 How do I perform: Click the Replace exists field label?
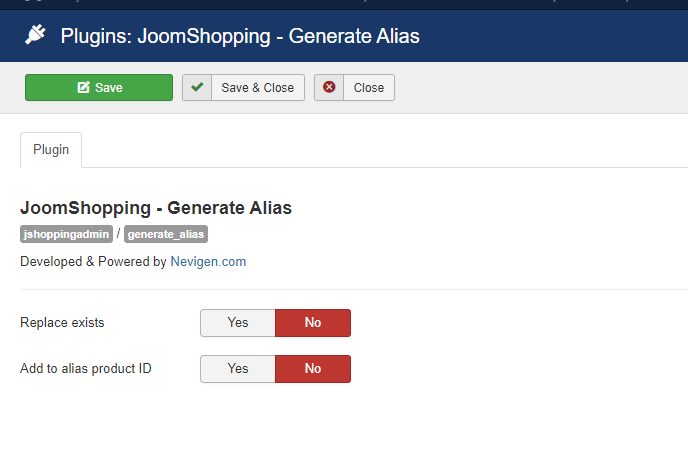point(62,323)
